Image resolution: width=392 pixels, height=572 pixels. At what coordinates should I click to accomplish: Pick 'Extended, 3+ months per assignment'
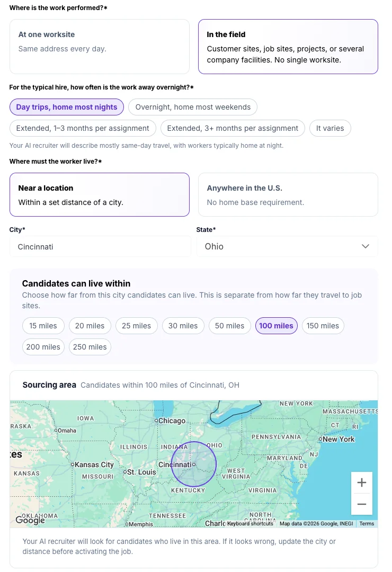(233, 128)
